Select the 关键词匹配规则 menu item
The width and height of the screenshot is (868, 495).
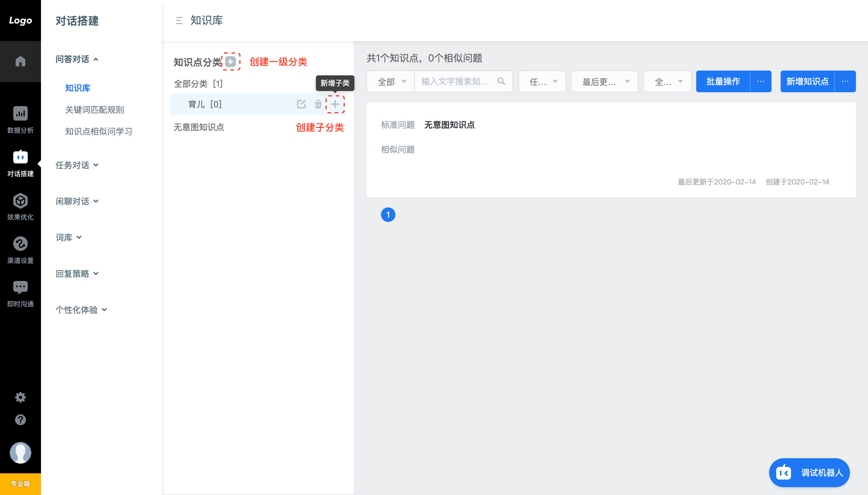pos(94,110)
